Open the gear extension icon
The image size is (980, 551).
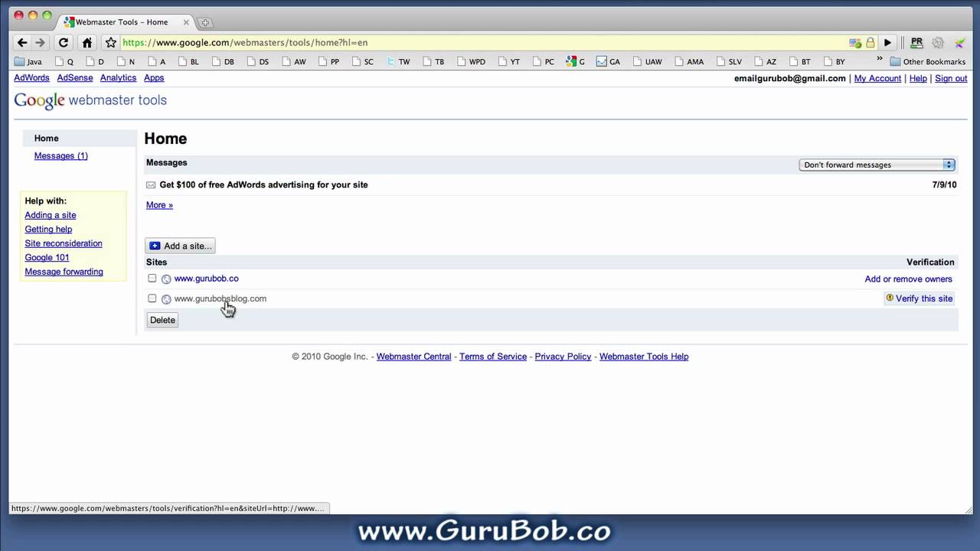(x=938, y=43)
